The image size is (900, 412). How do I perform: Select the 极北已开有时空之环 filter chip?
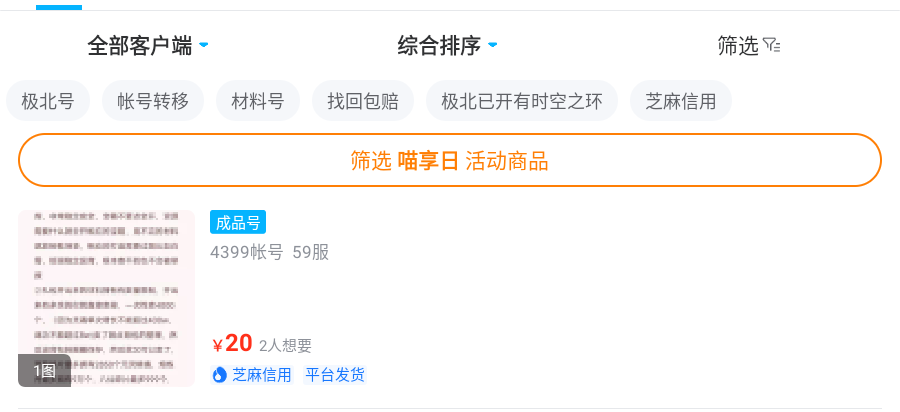click(522, 101)
